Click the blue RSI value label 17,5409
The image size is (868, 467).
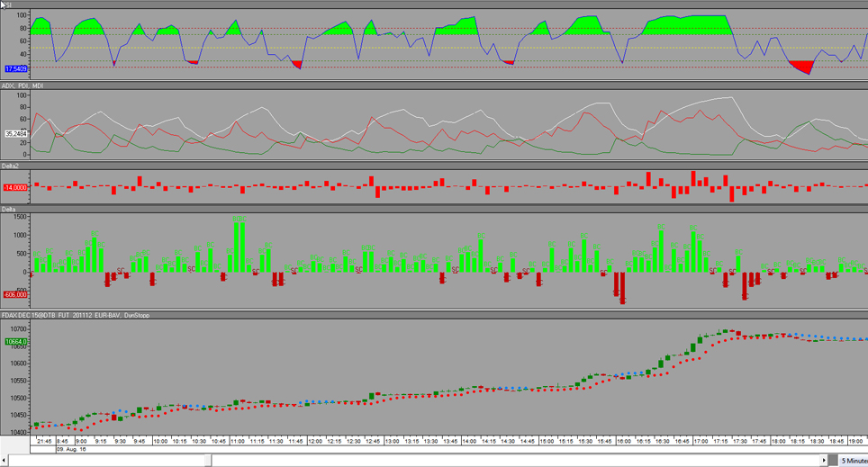15,68
